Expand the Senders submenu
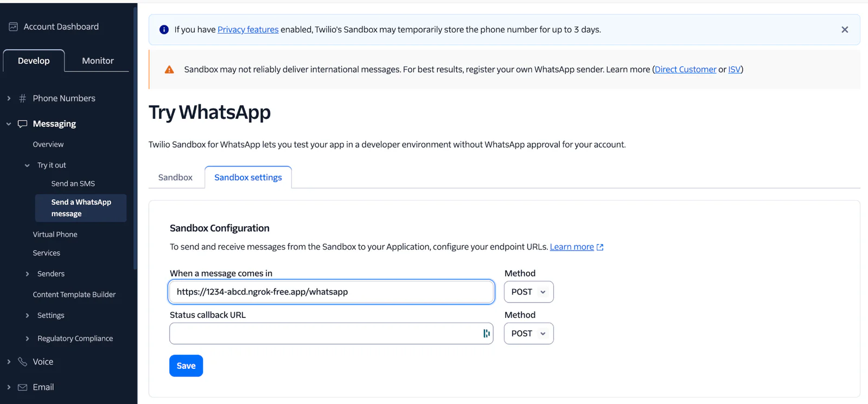The height and width of the screenshot is (404, 868). pyautogui.click(x=27, y=274)
